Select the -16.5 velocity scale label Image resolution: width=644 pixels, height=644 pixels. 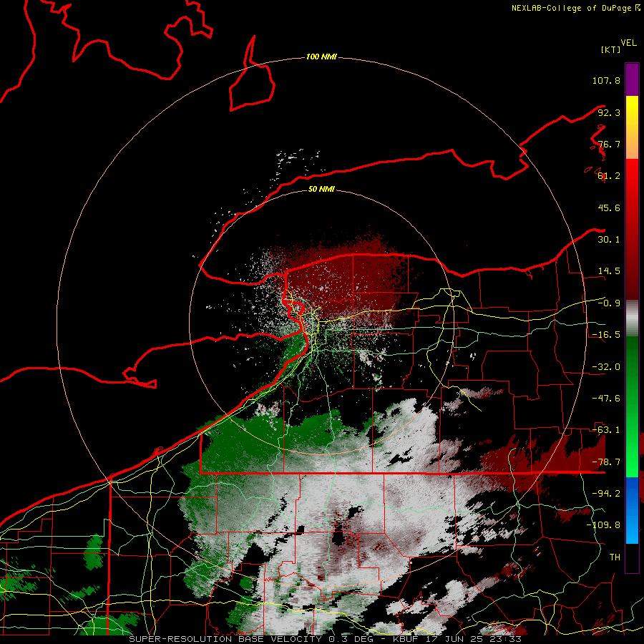(606, 335)
